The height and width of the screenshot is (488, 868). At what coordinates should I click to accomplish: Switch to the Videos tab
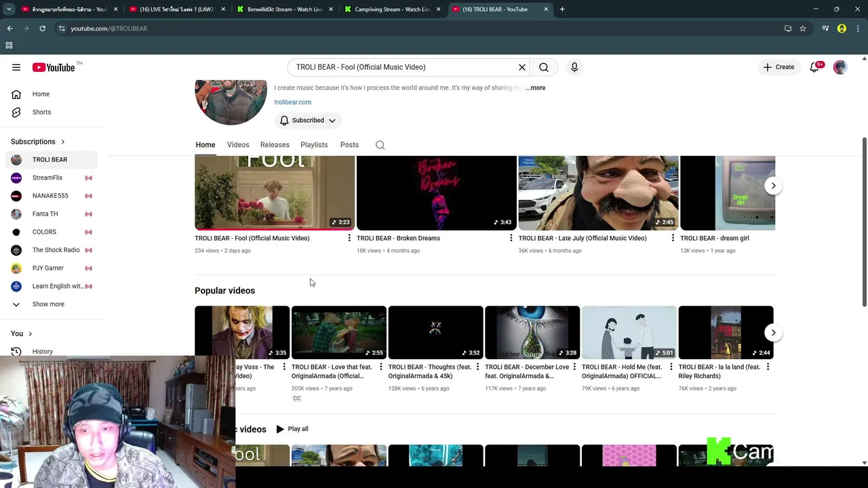(x=238, y=144)
